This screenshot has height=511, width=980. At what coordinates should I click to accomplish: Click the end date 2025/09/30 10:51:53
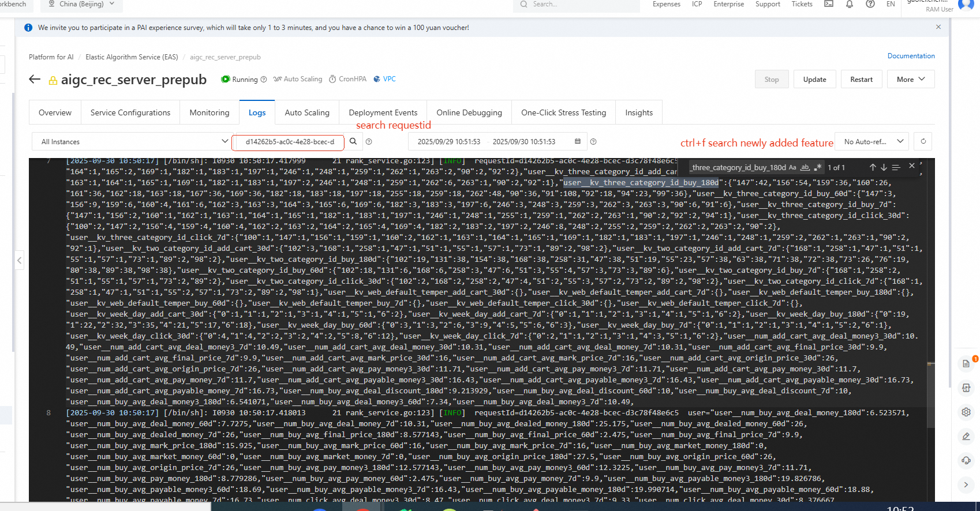(524, 142)
